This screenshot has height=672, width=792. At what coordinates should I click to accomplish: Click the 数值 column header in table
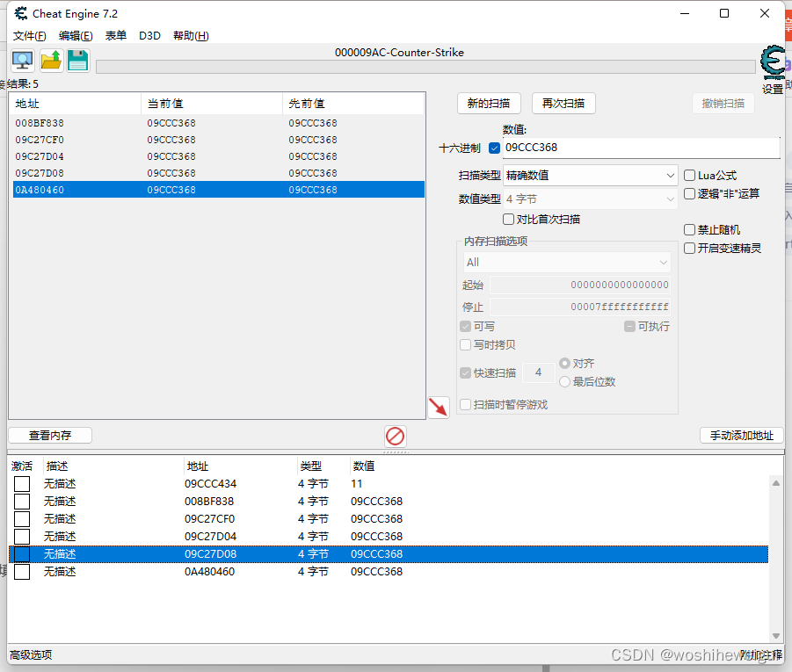point(364,466)
